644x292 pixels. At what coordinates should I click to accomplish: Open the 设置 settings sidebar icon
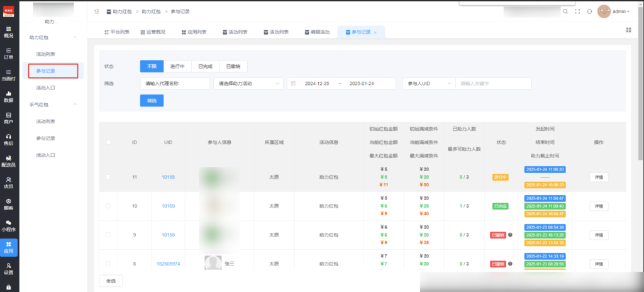tap(8, 269)
